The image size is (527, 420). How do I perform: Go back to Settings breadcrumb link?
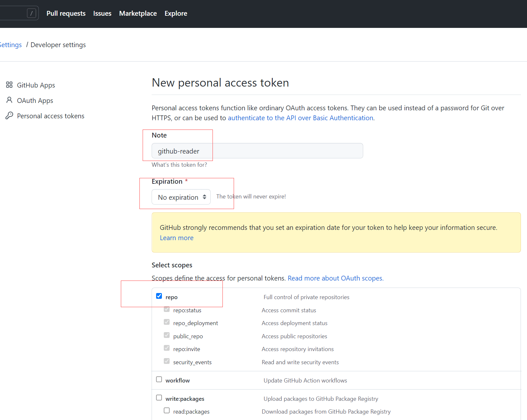click(11, 45)
